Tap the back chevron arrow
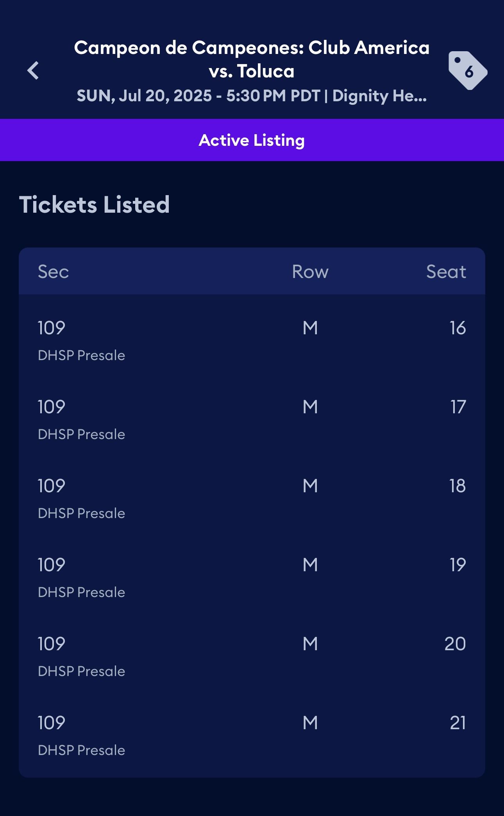Image resolution: width=504 pixels, height=816 pixels. click(x=33, y=71)
